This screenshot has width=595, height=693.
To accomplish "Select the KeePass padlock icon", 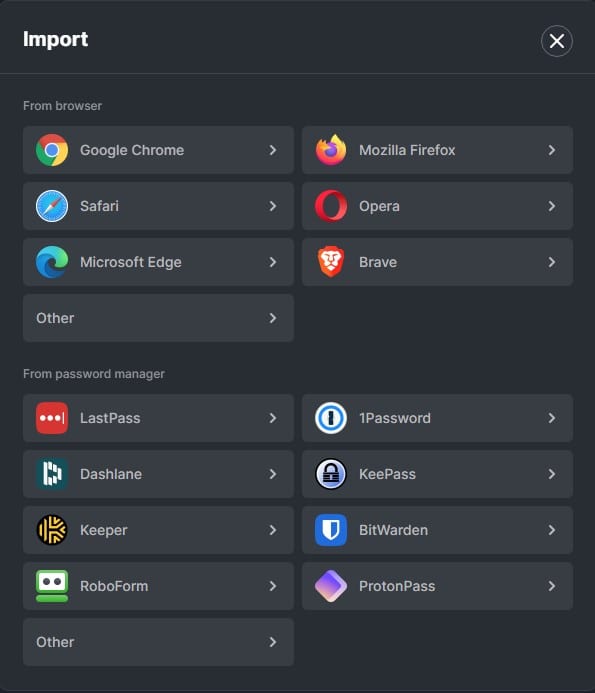I will coord(331,474).
